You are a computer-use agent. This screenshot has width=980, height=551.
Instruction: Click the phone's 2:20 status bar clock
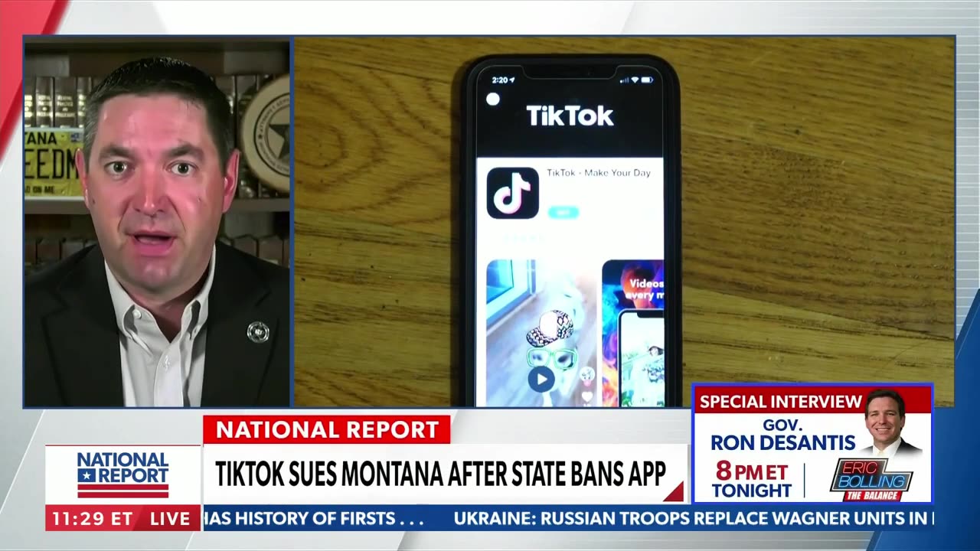(502, 80)
